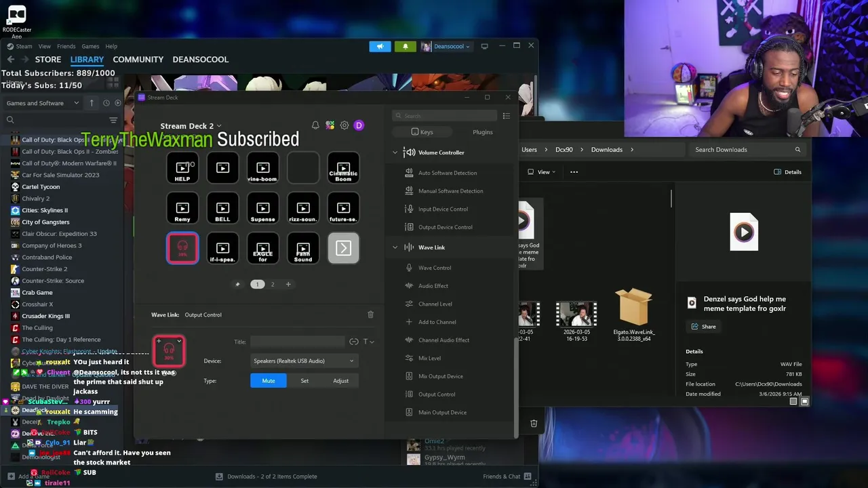Click Downloads in the Explorer breadcrumb

tap(606, 150)
